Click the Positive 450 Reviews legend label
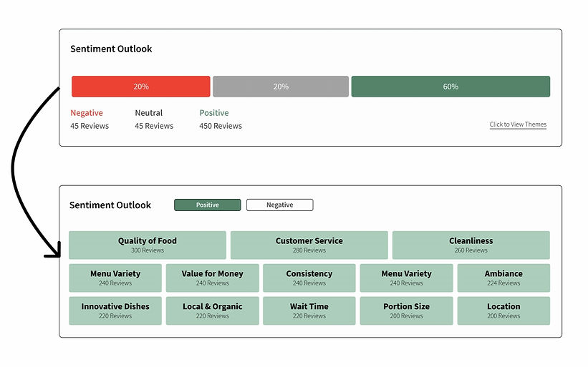Image resolution: width=588 pixels, height=367 pixels. click(x=221, y=119)
